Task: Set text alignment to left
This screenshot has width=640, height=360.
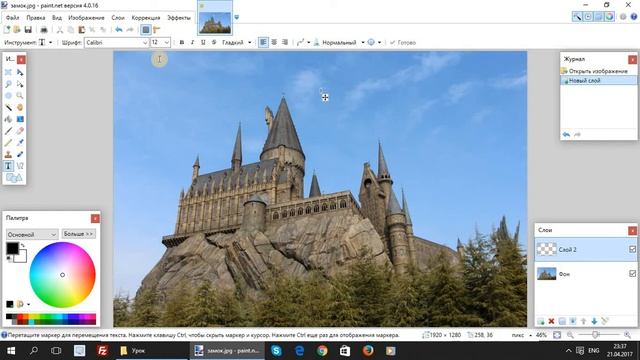Action: click(x=263, y=42)
